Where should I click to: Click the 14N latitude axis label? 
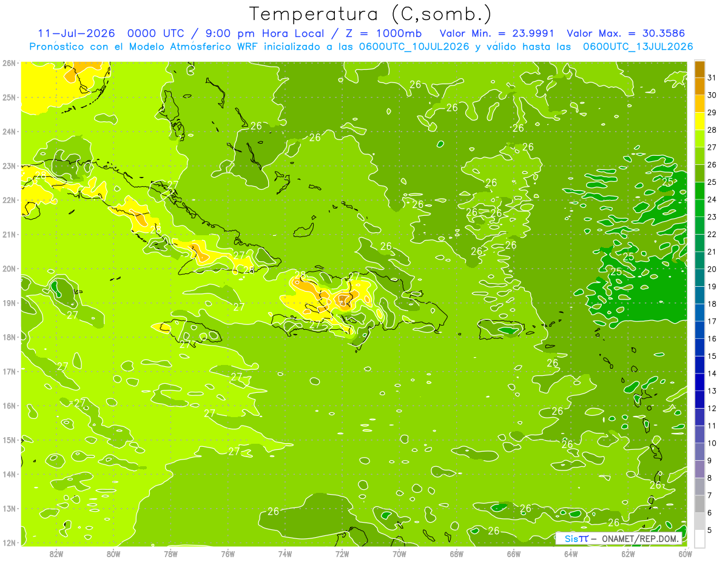pyautogui.click(x=8, y=474)
